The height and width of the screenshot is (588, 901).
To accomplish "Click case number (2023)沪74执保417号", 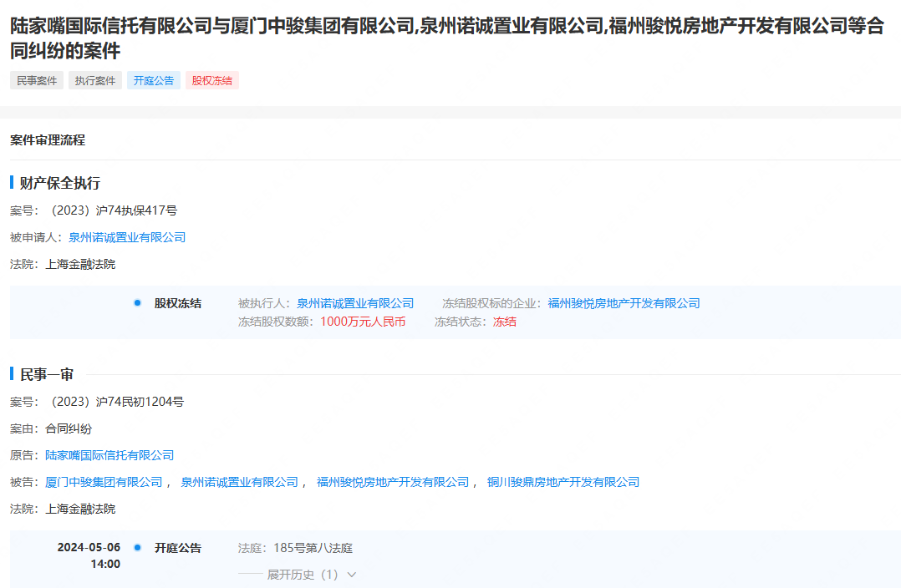I will coord(111,210).
